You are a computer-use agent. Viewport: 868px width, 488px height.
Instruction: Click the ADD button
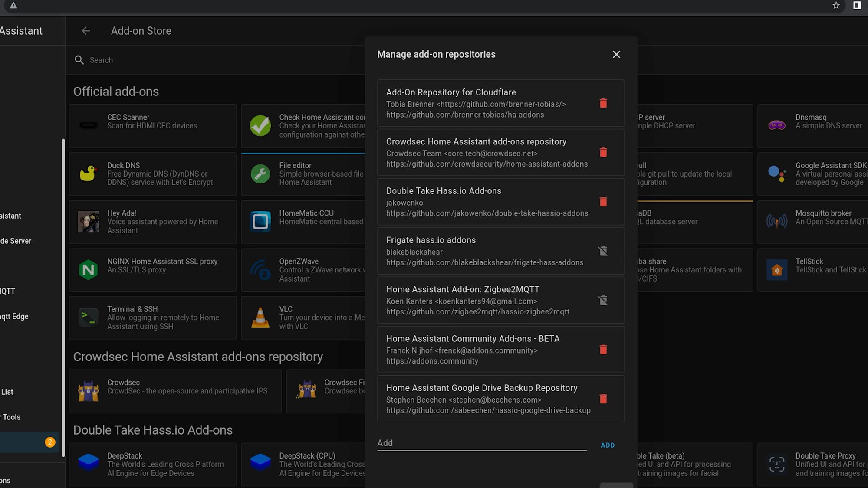(x=608, y=445)
